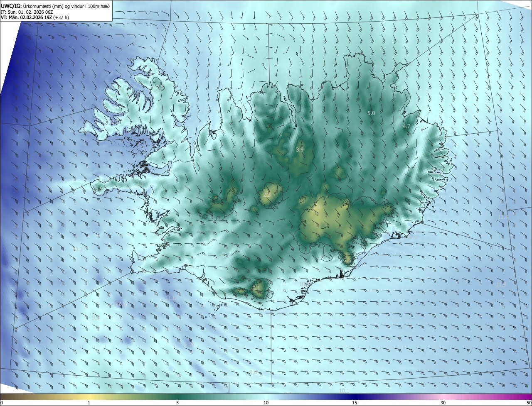532x406 pixels.
Task: Click the 10 tick label on the color scale
Action: tap(266, 403)
